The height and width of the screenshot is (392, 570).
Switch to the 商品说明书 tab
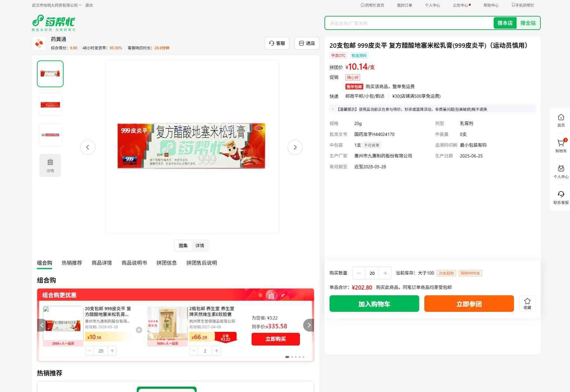point(134,263)
